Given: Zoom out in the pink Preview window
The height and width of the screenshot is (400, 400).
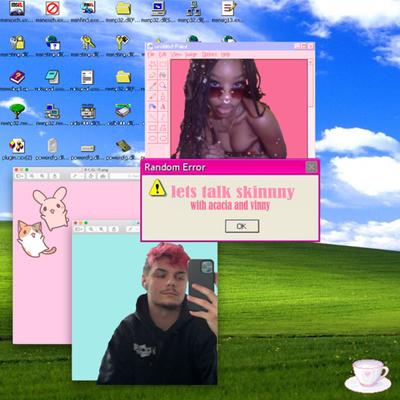Looking at the screenshot, I should pyautogui.click(x=32, y=176).
